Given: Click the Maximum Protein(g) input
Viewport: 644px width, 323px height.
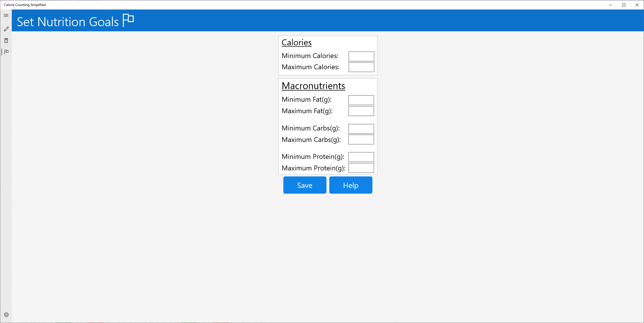Looking at the screenshot, I should click(361, 168).
